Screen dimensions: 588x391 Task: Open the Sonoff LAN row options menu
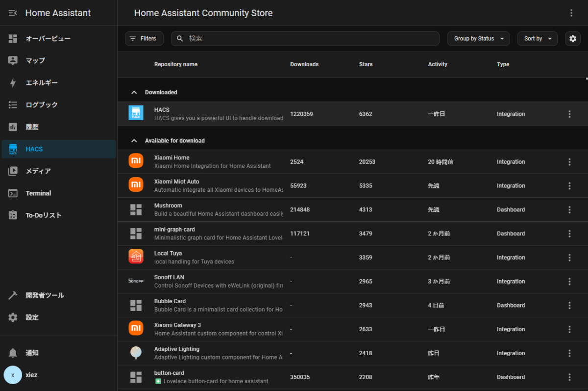(x=569, y=282)
